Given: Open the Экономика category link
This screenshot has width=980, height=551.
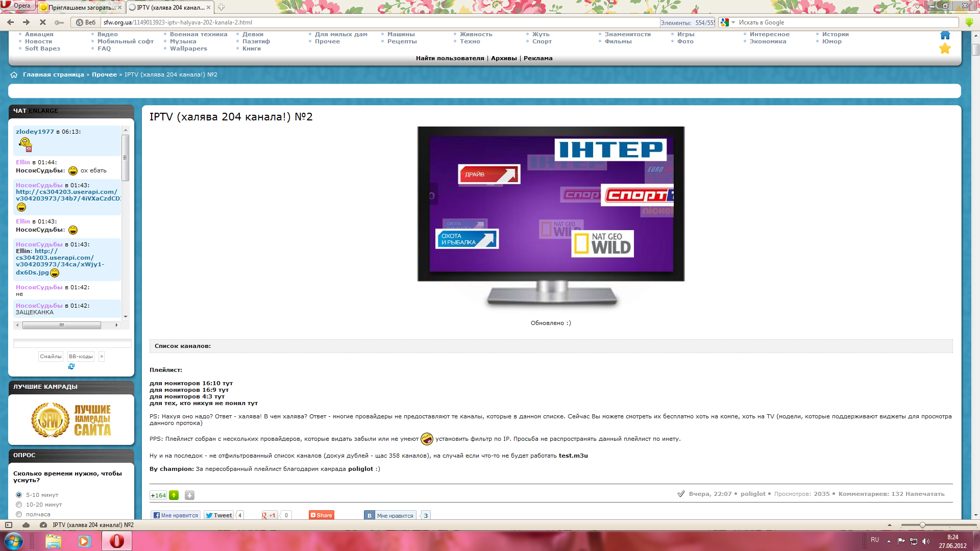Looking at the screenshot, I should coord(768,41).
